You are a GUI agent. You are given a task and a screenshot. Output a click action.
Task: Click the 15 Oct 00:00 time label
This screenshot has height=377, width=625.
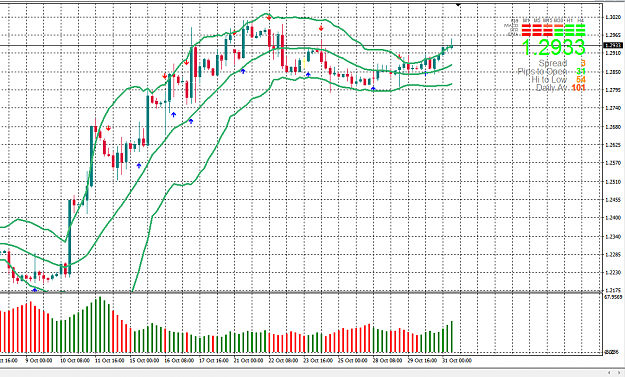(x=144, y=361)
